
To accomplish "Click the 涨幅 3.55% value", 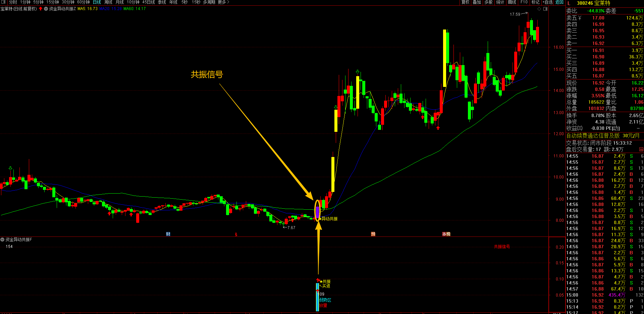I will [x=598, y=96].
